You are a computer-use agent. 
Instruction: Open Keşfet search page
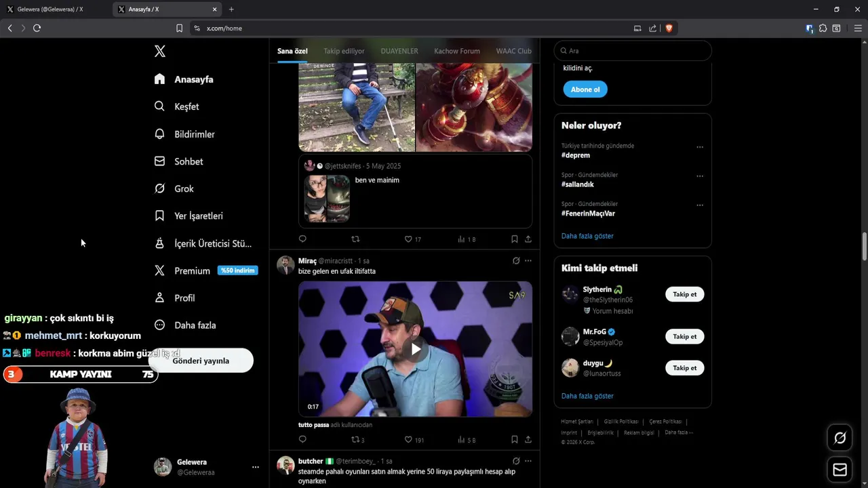coord(176,106)
